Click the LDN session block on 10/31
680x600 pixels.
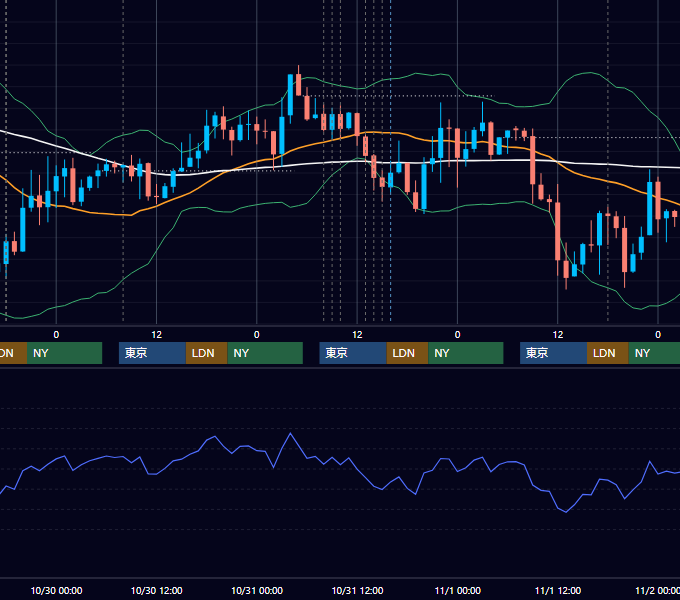coord(407,353)
